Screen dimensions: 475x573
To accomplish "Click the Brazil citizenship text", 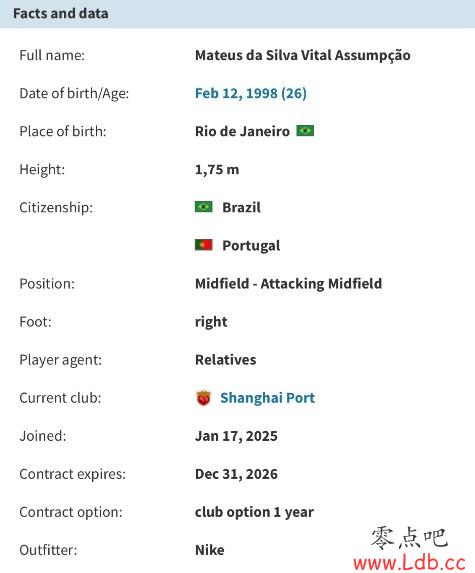I will pyautogui.click(x=242, y=207).
